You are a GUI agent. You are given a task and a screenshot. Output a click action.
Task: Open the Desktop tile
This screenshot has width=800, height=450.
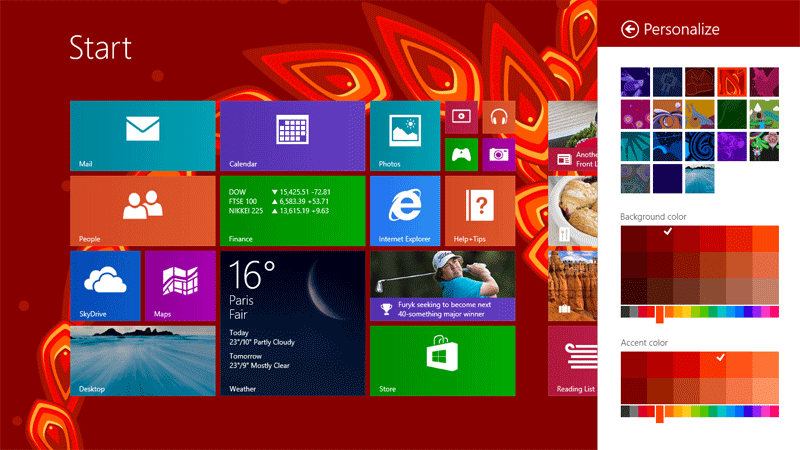click(143, 361)
